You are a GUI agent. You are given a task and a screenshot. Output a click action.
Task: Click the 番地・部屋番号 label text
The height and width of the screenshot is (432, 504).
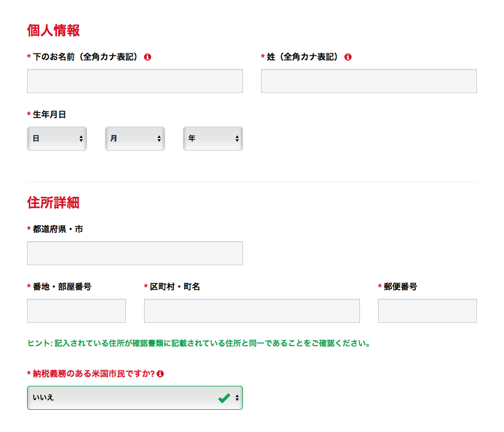[62, 287]
